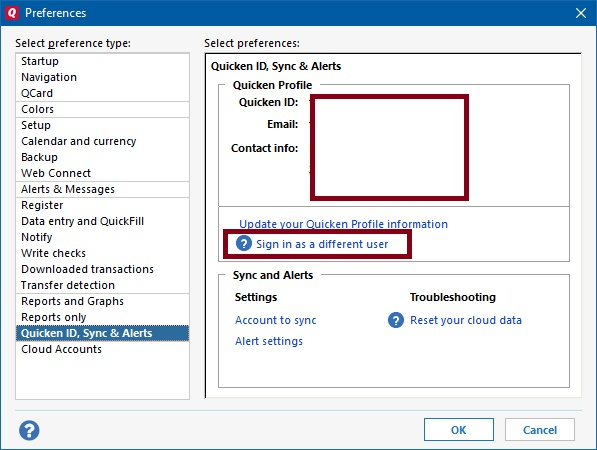
Task: Confirm preferences with OK button
Action: click(x=459, y=430)
